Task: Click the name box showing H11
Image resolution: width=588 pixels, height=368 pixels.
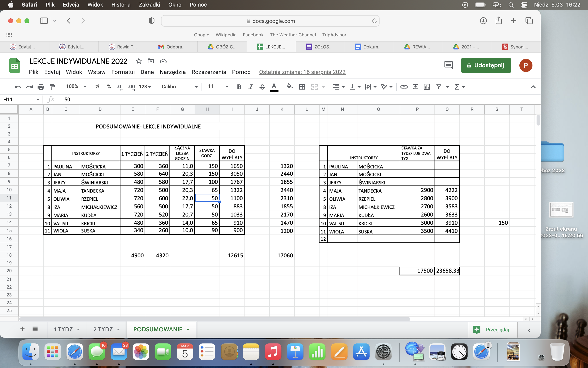Action: pyautogui.click(x=21, y=100)
